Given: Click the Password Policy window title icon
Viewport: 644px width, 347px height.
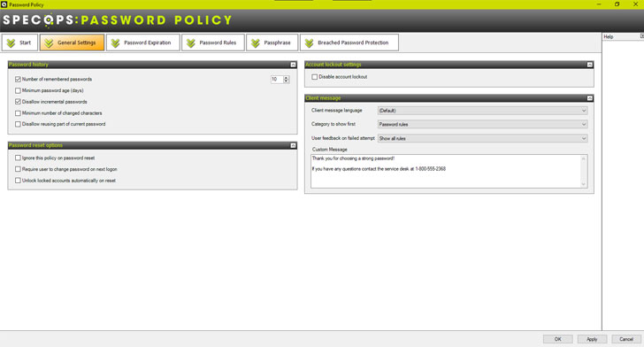Looking at the screenshot, I should [4, 4].
